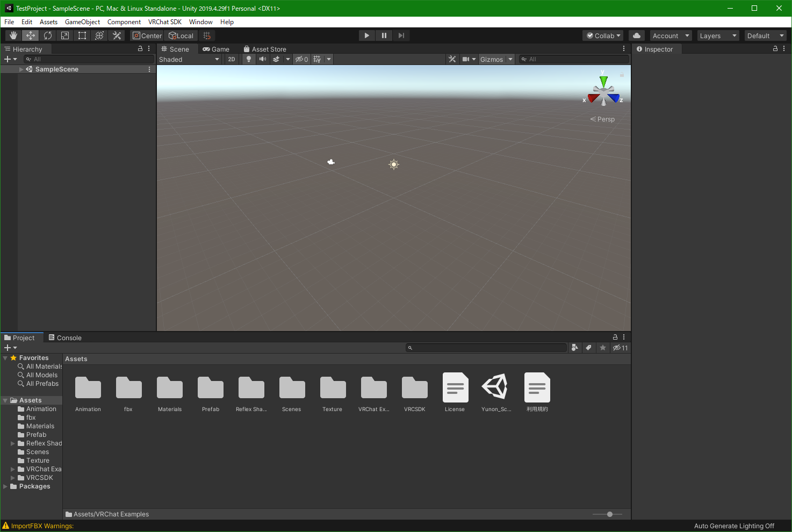Open the Shaded draw mode dropdown
Viewport: 792px width, 532px height.
tap(189, 59)
